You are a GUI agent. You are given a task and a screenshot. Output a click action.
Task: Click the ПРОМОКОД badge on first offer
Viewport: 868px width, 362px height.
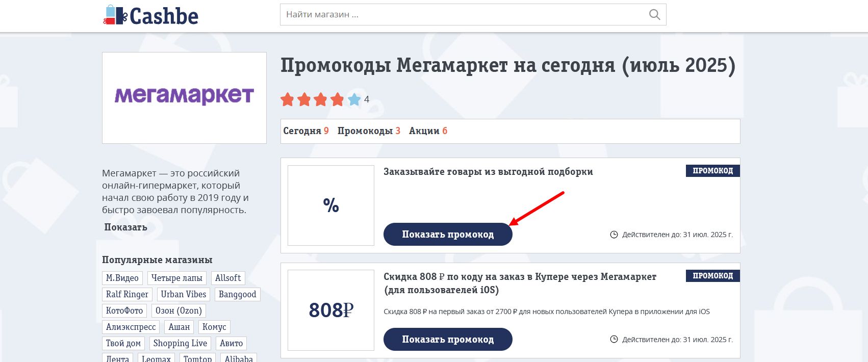point(713,171)
